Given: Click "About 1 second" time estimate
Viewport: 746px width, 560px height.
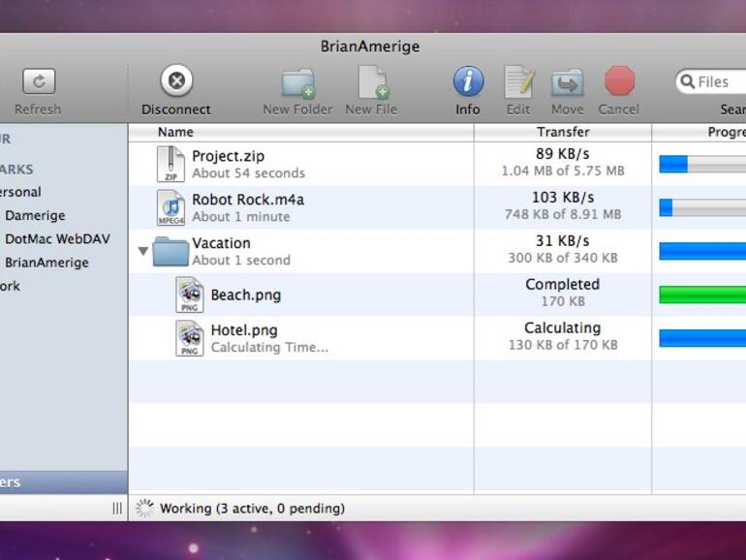Looking at the screenshot, I should [x=241, y=261].
